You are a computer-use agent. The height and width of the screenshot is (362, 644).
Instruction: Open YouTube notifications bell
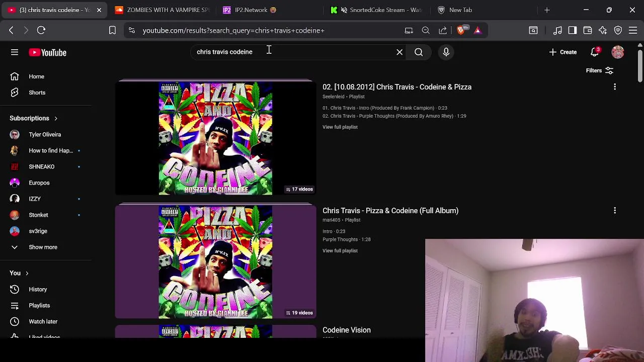[595, 52]
